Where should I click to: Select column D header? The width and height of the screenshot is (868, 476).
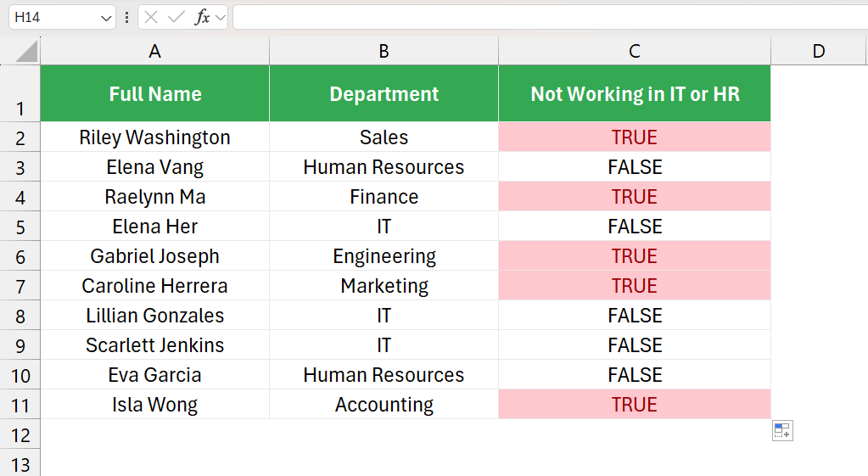(818, 51)
